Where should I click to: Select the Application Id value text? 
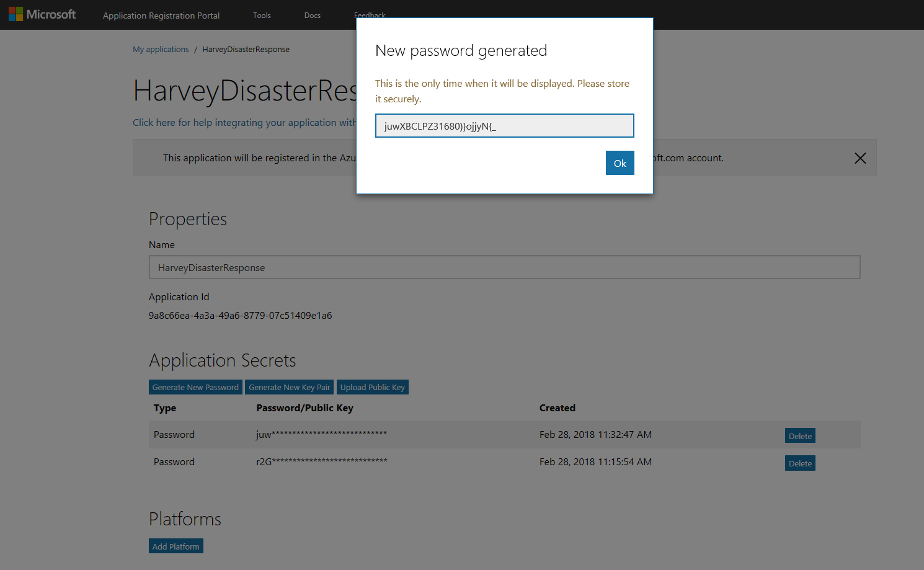coord(240,316)
